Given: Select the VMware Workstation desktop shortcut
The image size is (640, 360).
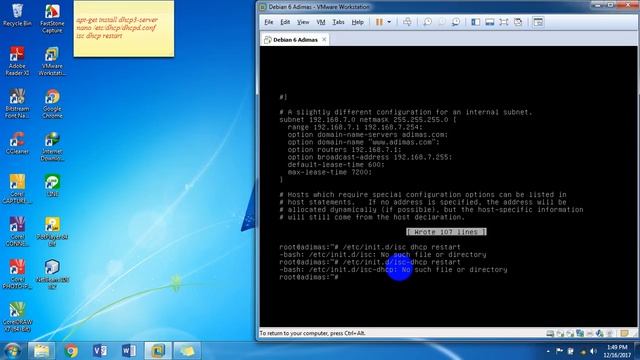Looking at the screenshot, I should [x=52, y=61].
